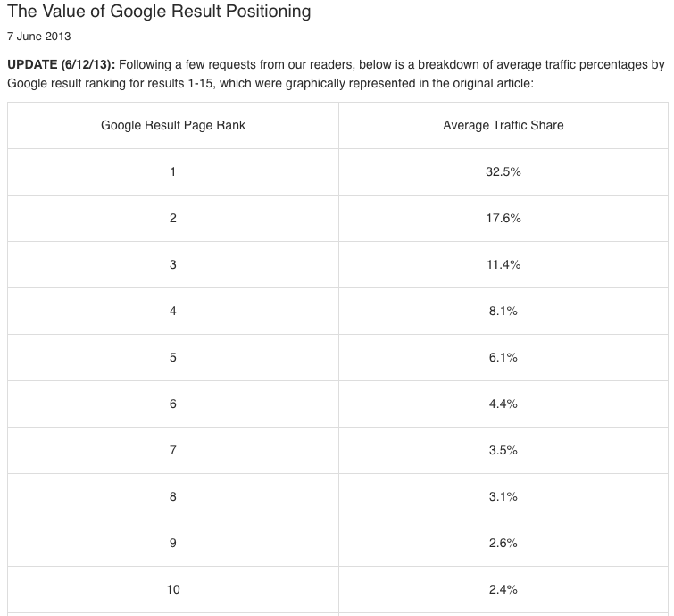Select the Average Traffic Share column header

(x=503, y=125)
